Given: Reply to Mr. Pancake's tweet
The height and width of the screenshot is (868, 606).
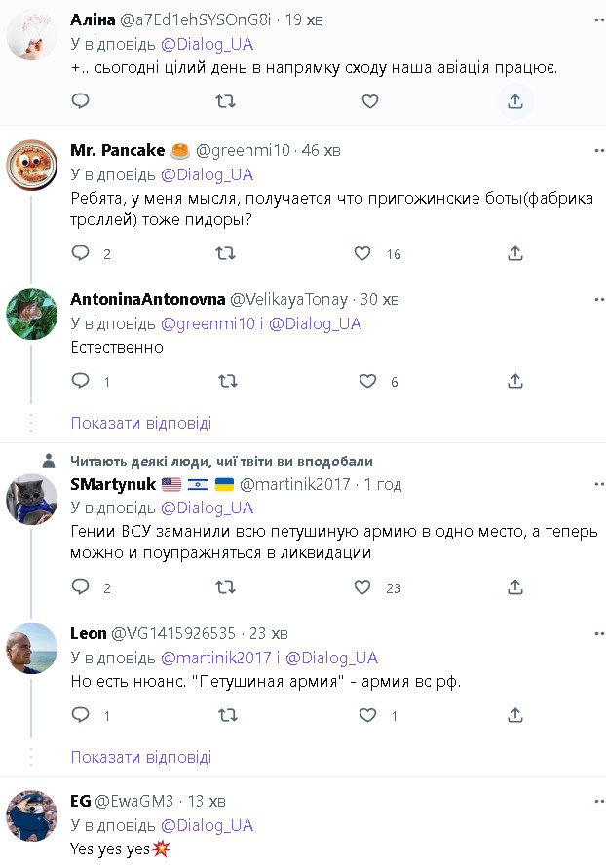Looking at the screenshot, I should [81, 253].
